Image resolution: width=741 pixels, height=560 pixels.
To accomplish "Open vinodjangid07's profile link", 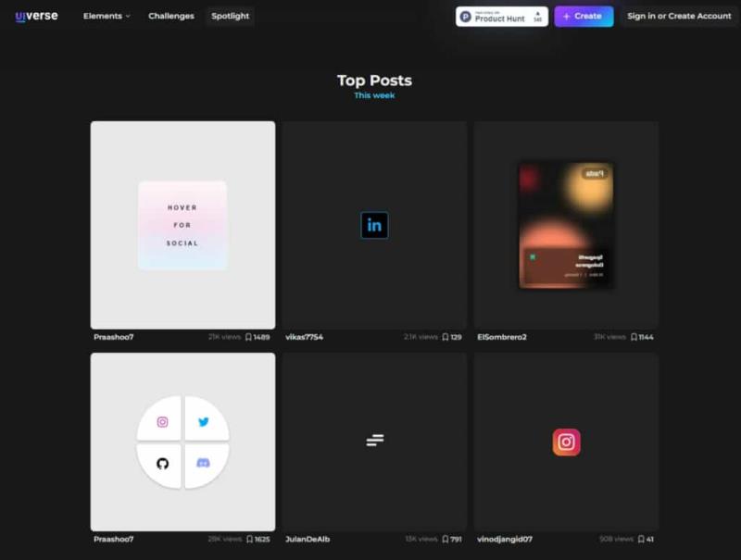I will [505, 540].
